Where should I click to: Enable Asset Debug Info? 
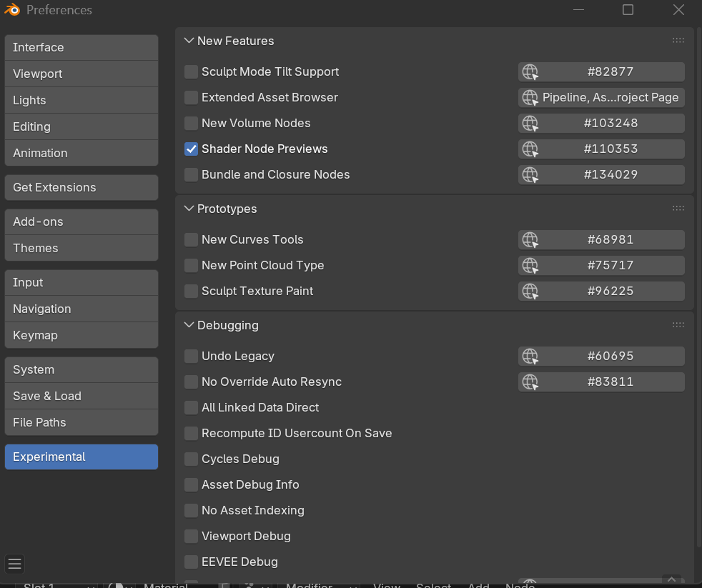coord(191,484)
